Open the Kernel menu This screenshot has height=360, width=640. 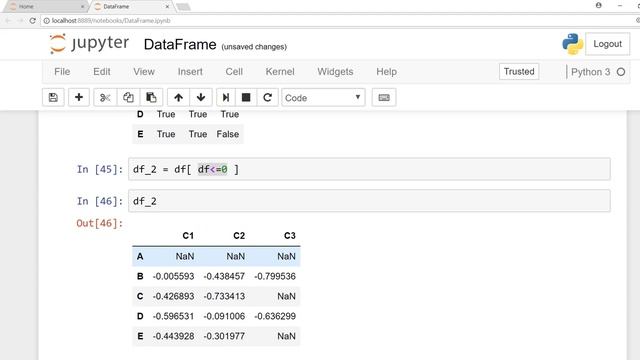coord(280,72)
